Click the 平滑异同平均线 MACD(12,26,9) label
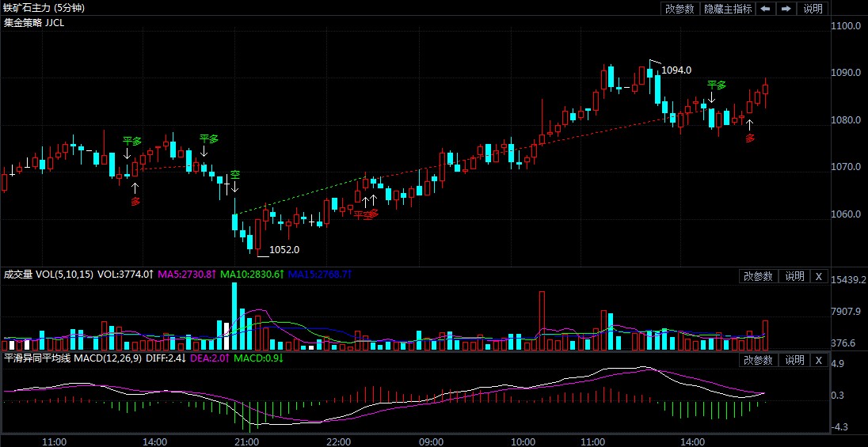Screen dimensions: 868x447 coord(73,358)
